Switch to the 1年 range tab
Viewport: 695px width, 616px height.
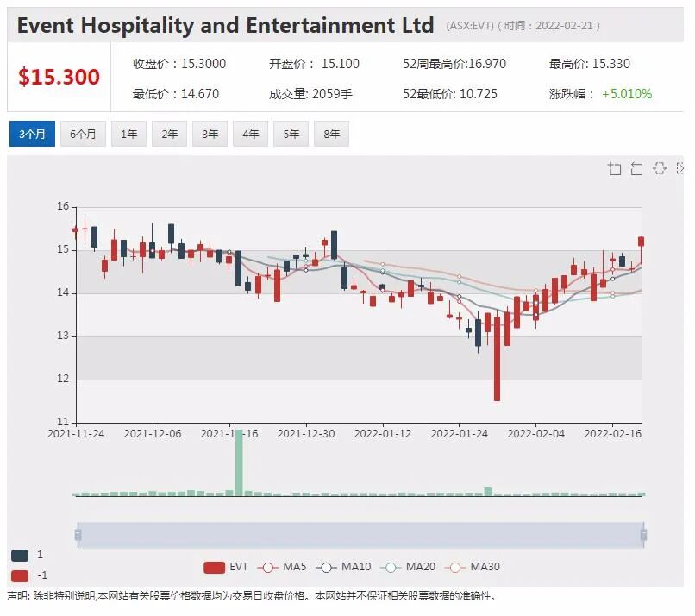(129, 134)
